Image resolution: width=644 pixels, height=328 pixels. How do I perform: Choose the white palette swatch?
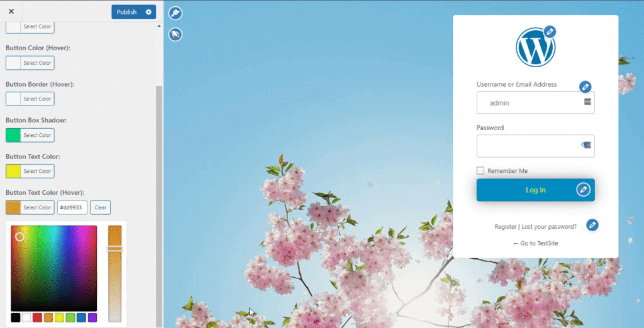click(x=26, y=317)
